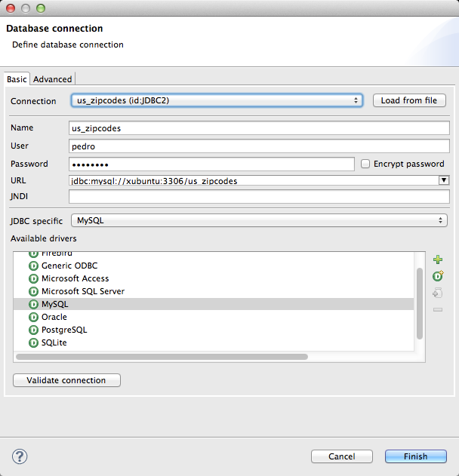The width and height of the screenshot is (459, 476).
Task: Switch to the Advanced tab
Action: pos(53,79)
